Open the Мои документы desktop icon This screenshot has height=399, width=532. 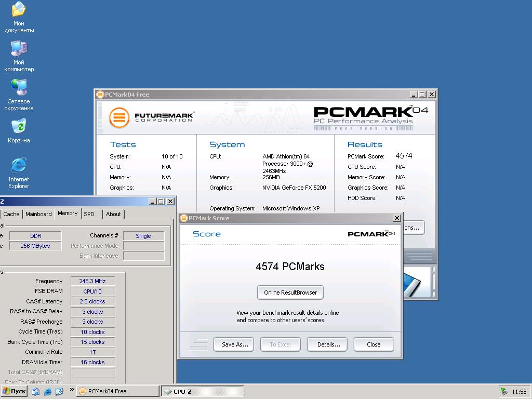pos(19,17)
